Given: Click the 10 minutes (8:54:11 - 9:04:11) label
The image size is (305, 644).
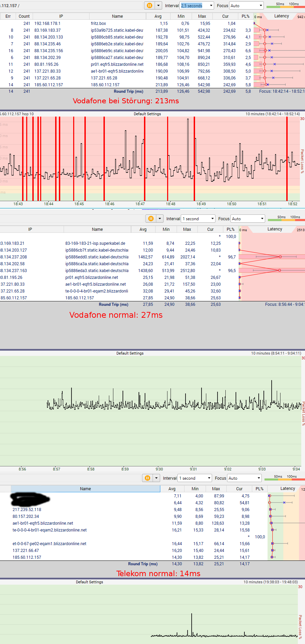Looking at the screenshot, I should 276,353.
